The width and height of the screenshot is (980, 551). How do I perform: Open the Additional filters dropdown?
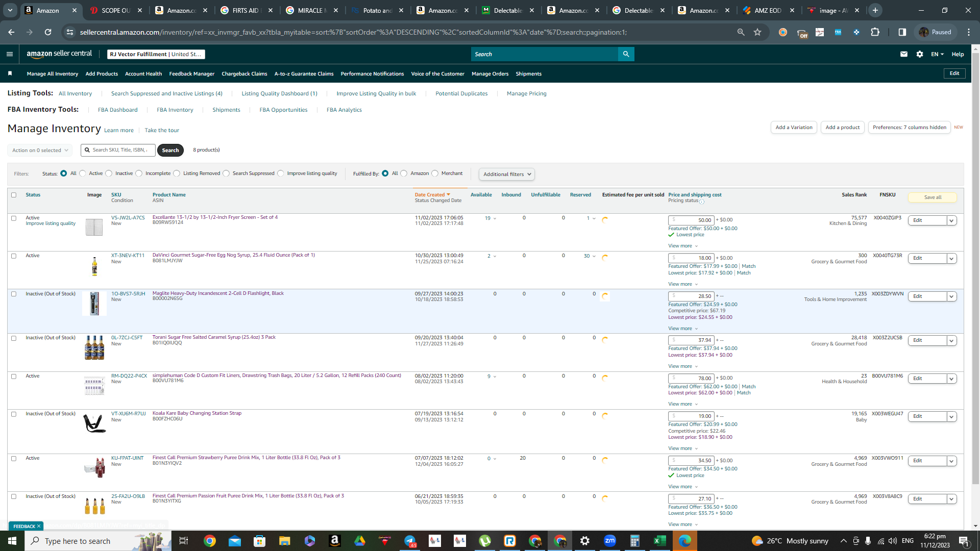click(507, 174)
